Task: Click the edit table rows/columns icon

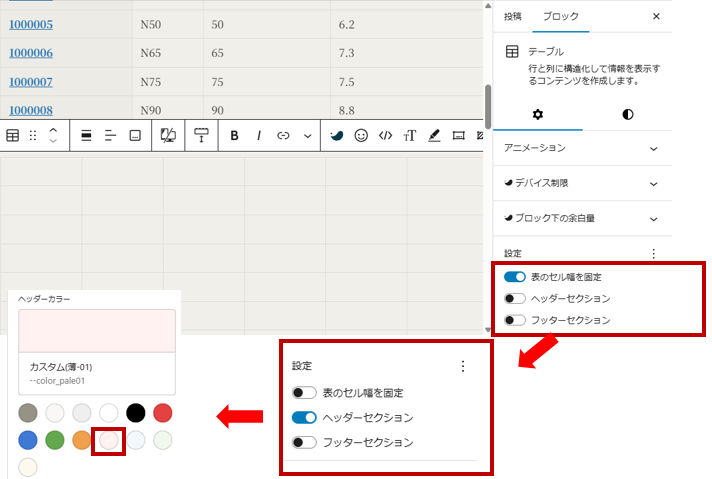Action: 201,135
